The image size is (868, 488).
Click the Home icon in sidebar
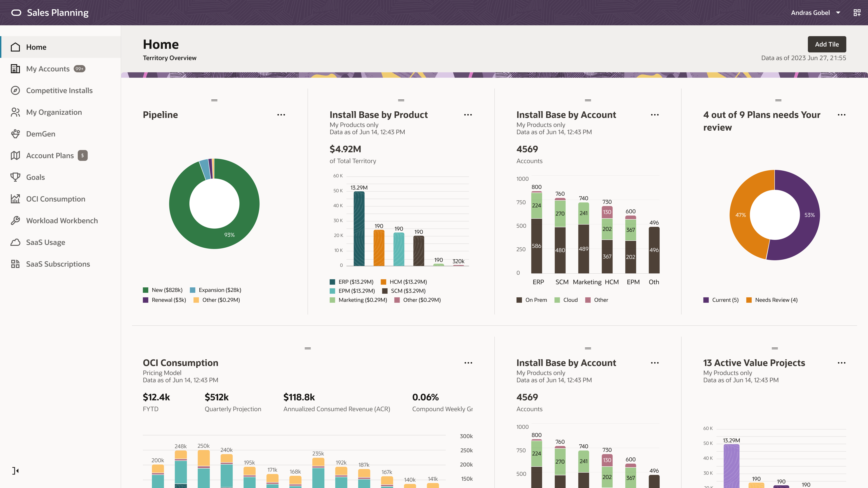(x=15, y=47)
